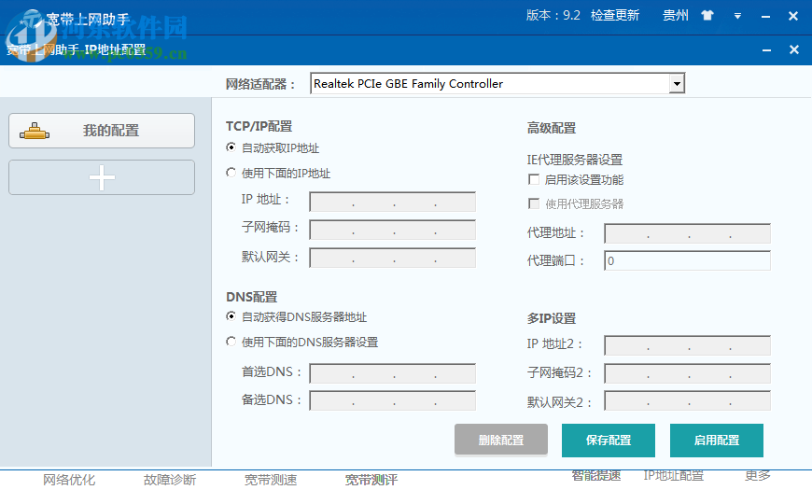
Task: Select 使用下面的DNS服务器设置 radio button
Action: pos(231,342)
